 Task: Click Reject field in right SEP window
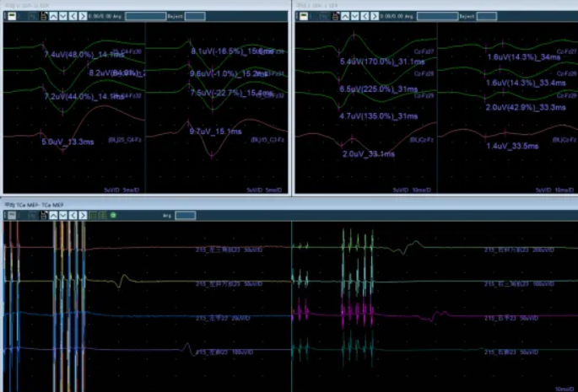click(x=487, y=16)
